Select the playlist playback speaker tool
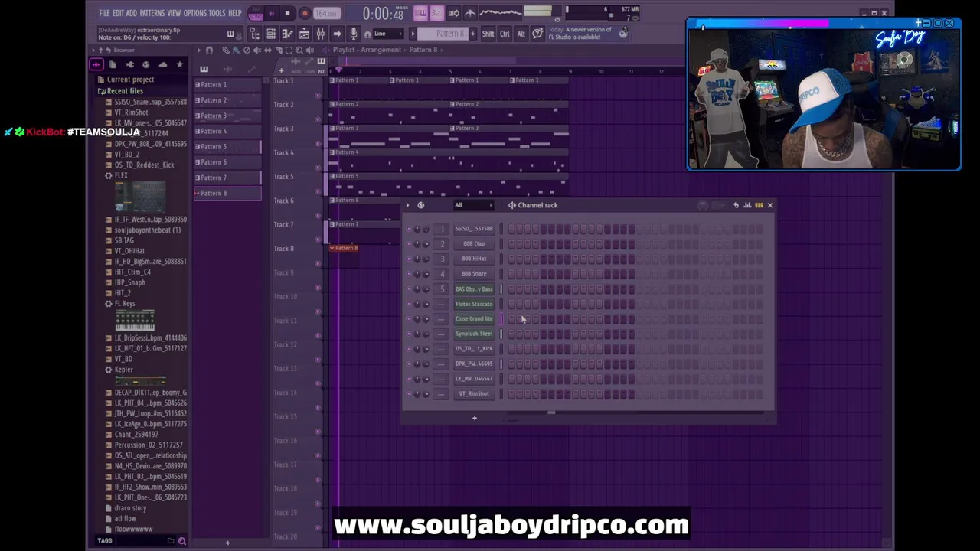Image resolution: width=980 pixels, height=551 pixels. pyautogui.click(x=310, y=51)
